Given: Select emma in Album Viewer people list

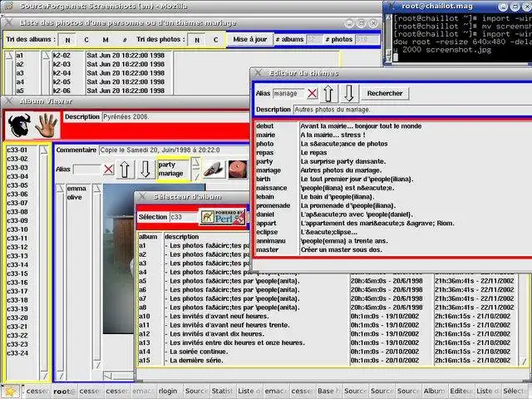Looking at the screenshot, I should click(76, 189).
